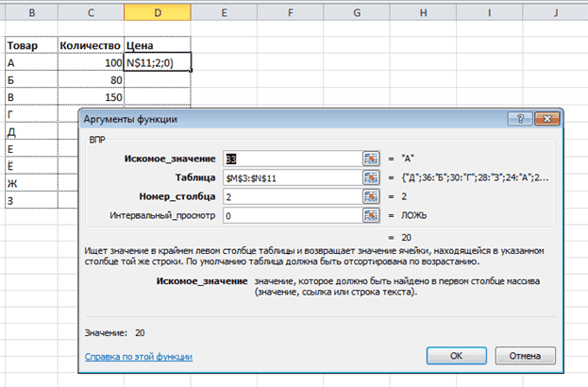Viewport: 588px width, 387px height.
Task: Click range selector icon beside Номер_столбца field
Action: tap(371, 196)
